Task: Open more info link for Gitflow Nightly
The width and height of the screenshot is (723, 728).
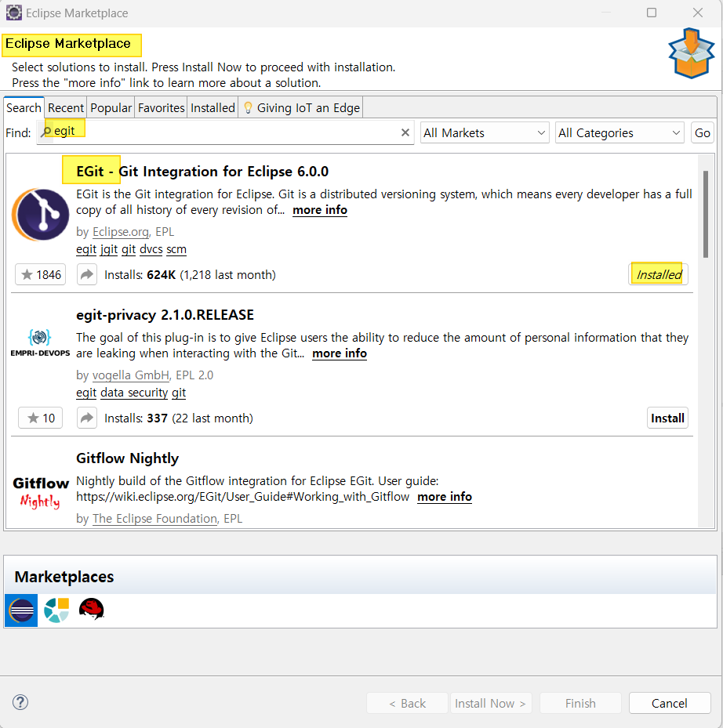Action: click(444, 497)
